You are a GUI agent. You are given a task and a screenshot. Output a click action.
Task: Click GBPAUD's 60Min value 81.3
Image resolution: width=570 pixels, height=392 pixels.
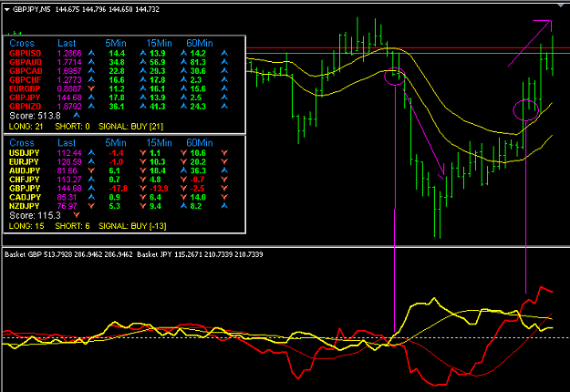(198, 62)
